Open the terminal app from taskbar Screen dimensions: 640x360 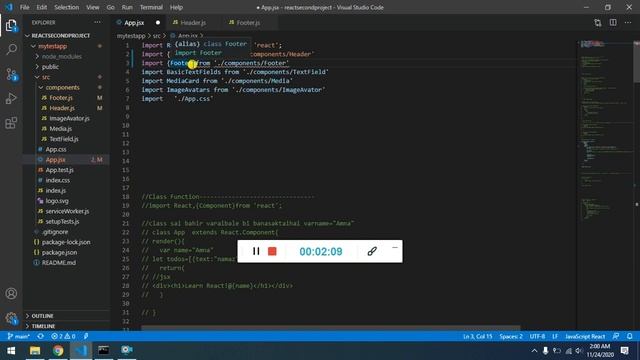click(104, 351)
